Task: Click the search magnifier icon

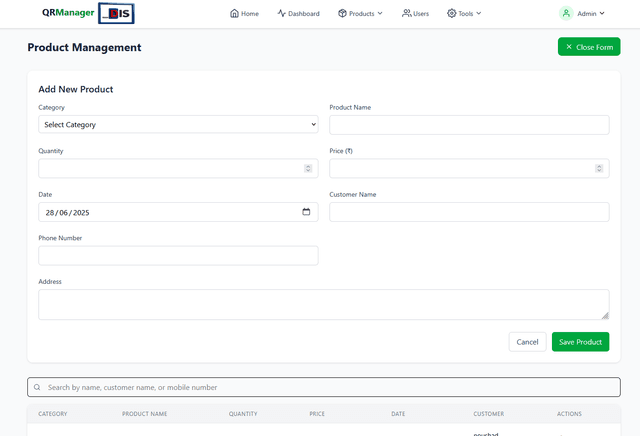Action: [x=37, y=387]
